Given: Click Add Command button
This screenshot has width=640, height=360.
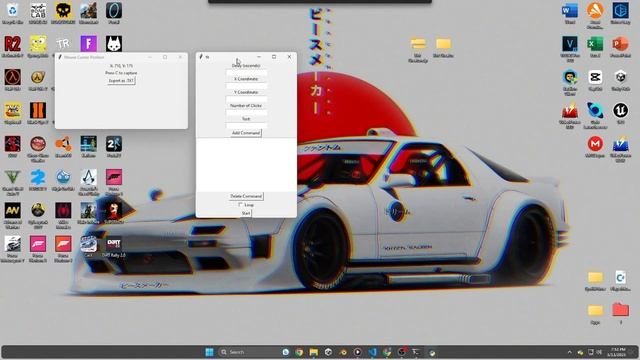Looking at the screenshot, I should [246, 133].
